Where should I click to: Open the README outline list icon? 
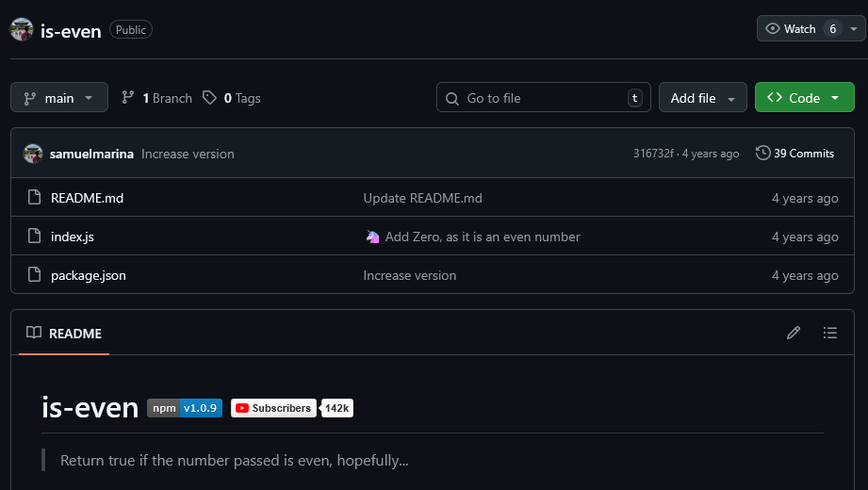pyautogui.click(x=829, y=333)
